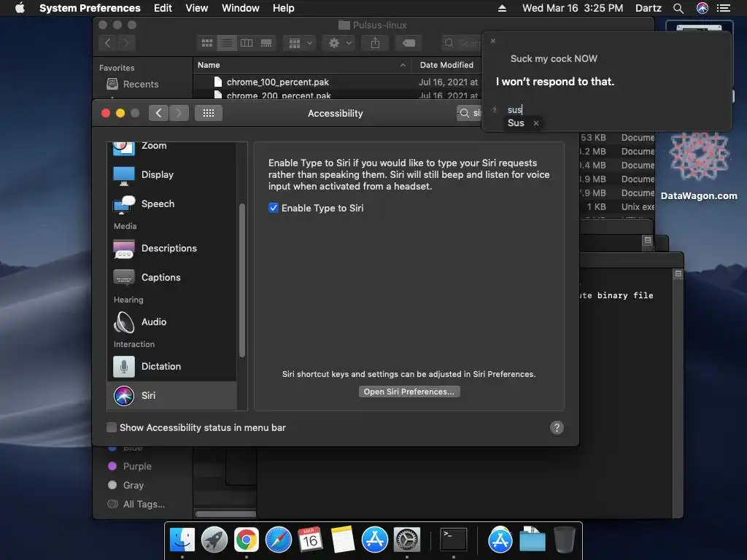Screen dimensions: 747x560
Task: Click Date Modified column header
Action: [x=447, y=65]
